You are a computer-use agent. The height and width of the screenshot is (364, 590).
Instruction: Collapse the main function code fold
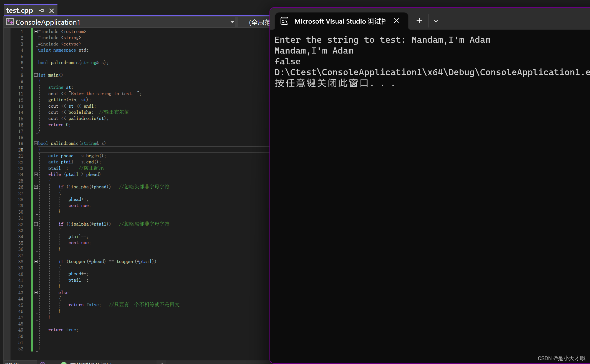tap(36, 75)
